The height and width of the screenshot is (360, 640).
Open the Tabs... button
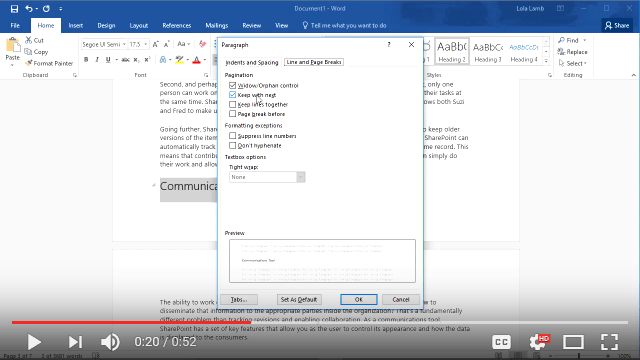pos(239,299)
